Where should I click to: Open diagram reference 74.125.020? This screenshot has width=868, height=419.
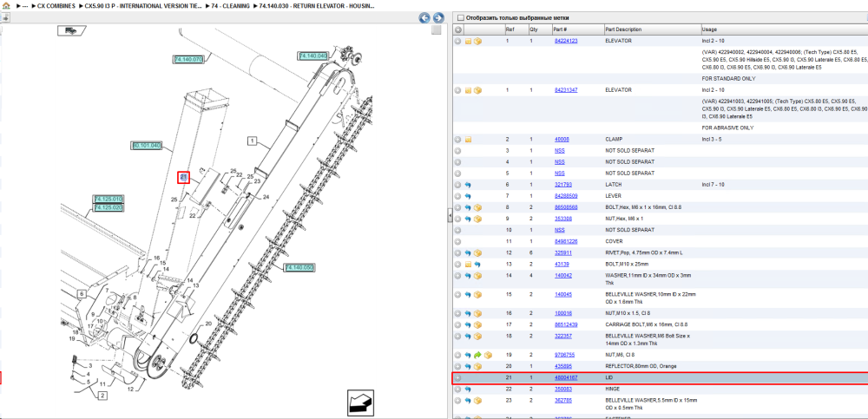pyautogui.click(x=108, y=207)
